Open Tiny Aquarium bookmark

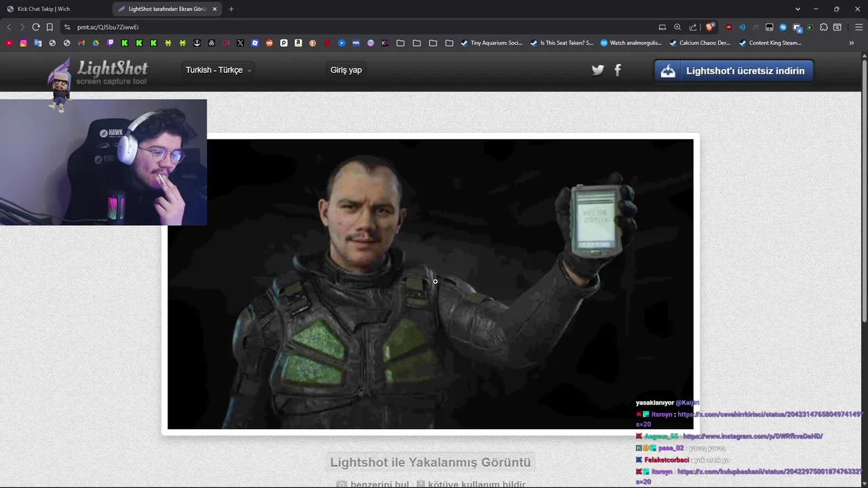(491, 43)
